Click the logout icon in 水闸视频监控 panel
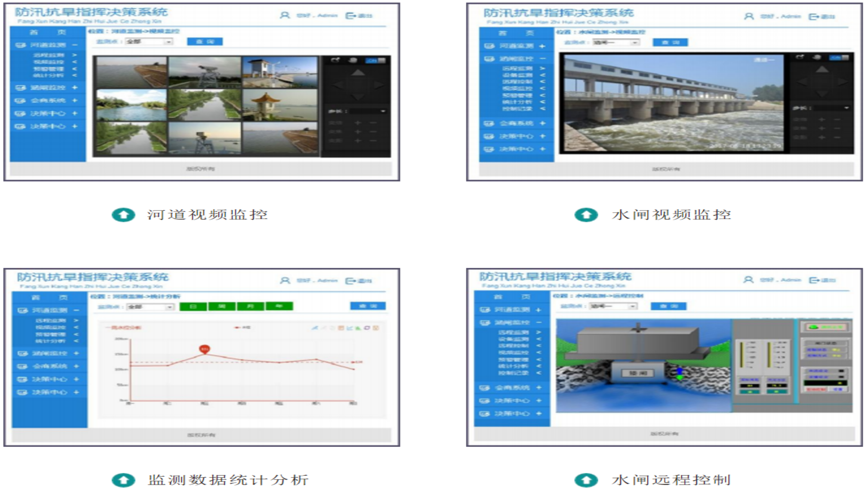 coord(814,16)
